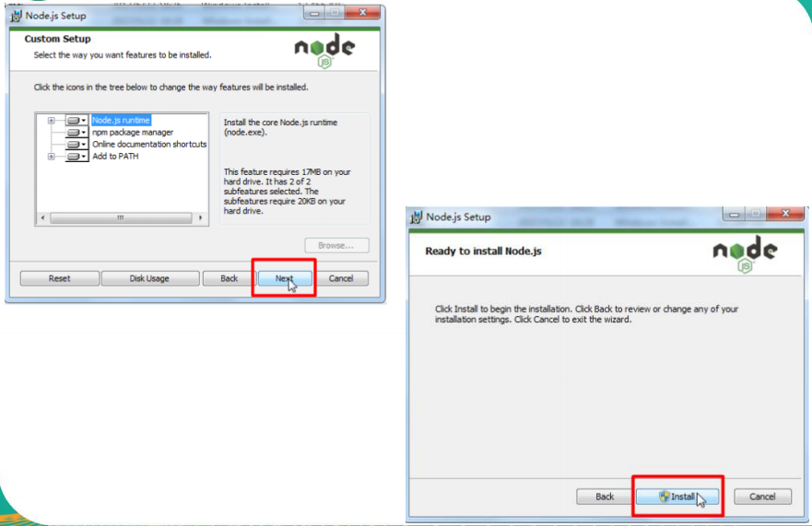Open Node.js runtime feature install dropdown icon

click(x=76, y=120)
